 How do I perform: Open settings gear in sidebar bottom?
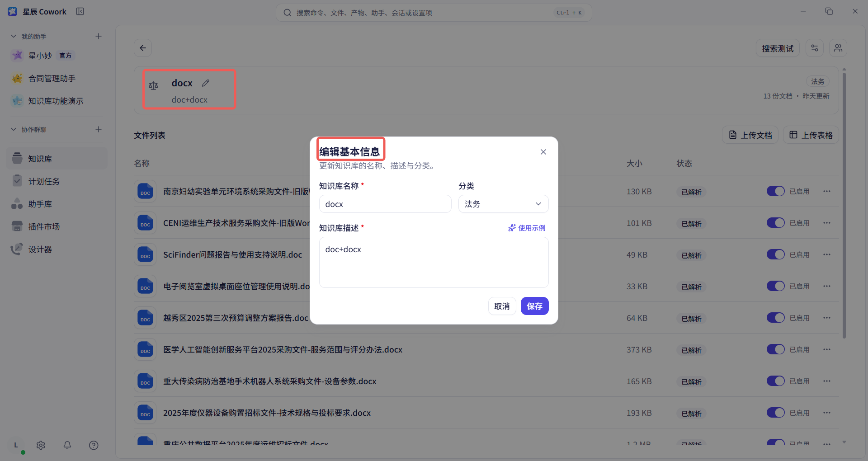[x=41, y=445]
